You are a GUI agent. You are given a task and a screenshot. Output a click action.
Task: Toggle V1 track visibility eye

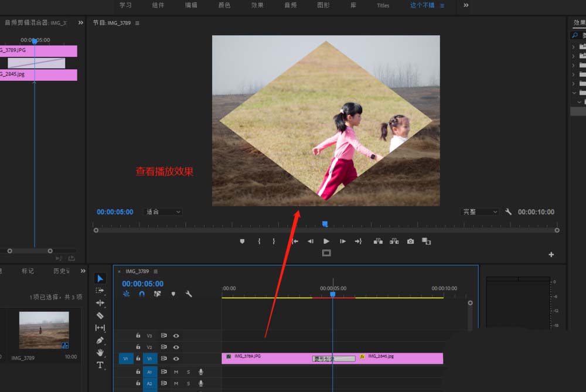click(x=176, y=359)
